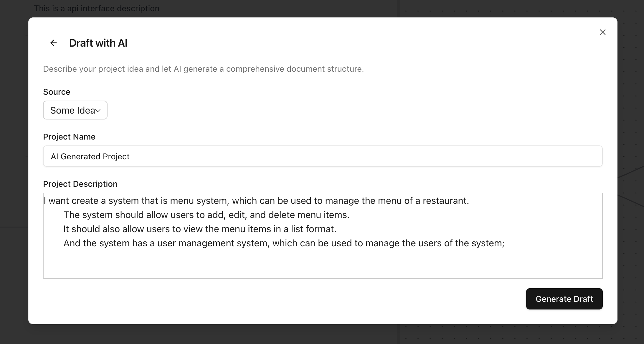The height and width of the screenshot is (344, 644).
Task: Open the Source dropdown showing Some Idea
Action: click(75, 110)
